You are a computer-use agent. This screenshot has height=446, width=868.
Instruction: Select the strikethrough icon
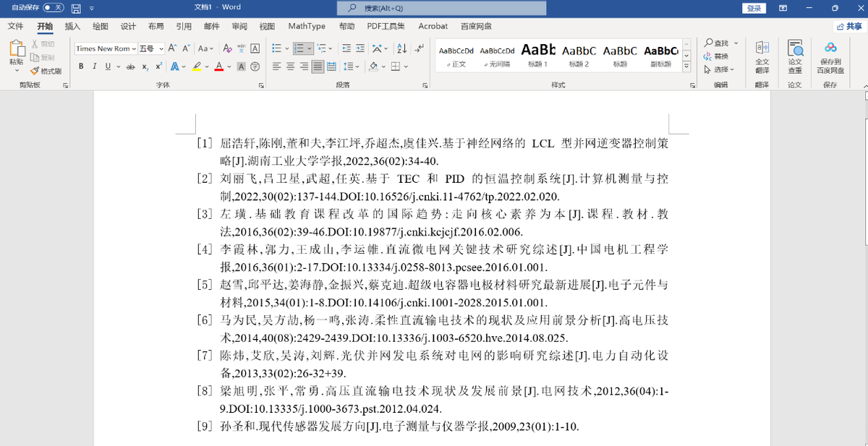(x=132, y=67)
